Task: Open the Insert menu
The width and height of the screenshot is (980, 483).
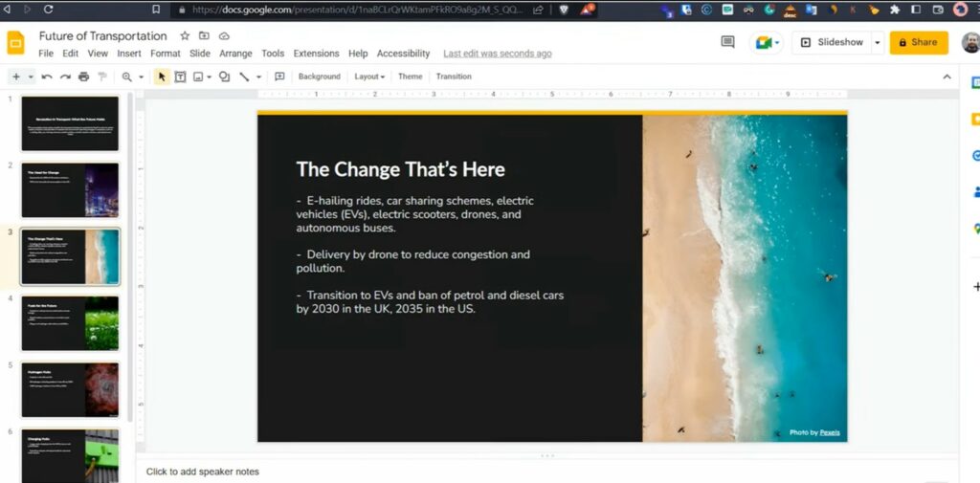Action: (129, 54)
